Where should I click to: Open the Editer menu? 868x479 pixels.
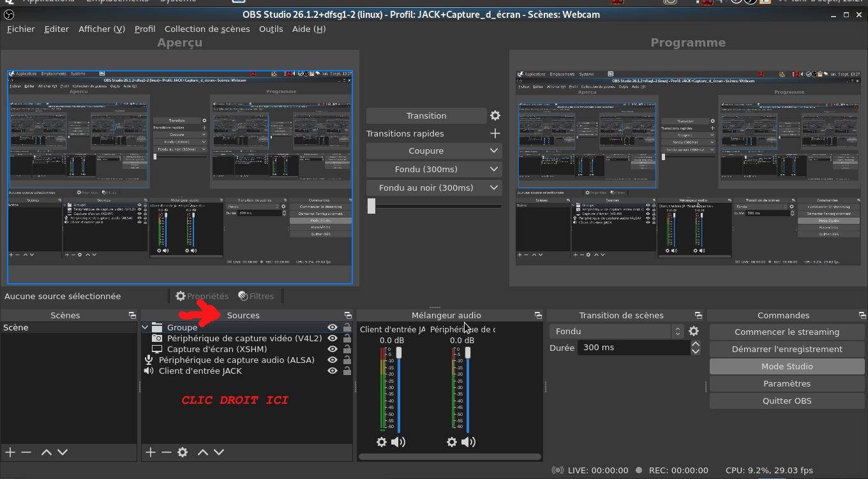pyautogui.click(x=57, y=29)
